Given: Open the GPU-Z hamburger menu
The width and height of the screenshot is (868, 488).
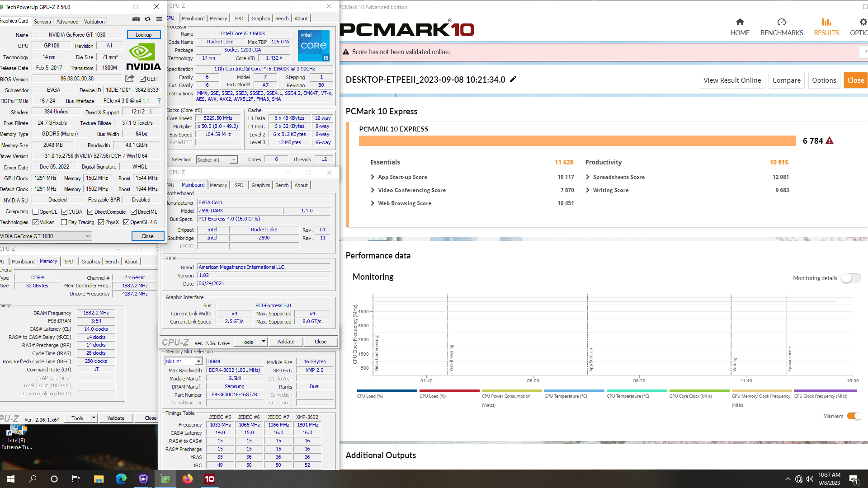Looking at the screenshot, I should (x=159, y=19).
